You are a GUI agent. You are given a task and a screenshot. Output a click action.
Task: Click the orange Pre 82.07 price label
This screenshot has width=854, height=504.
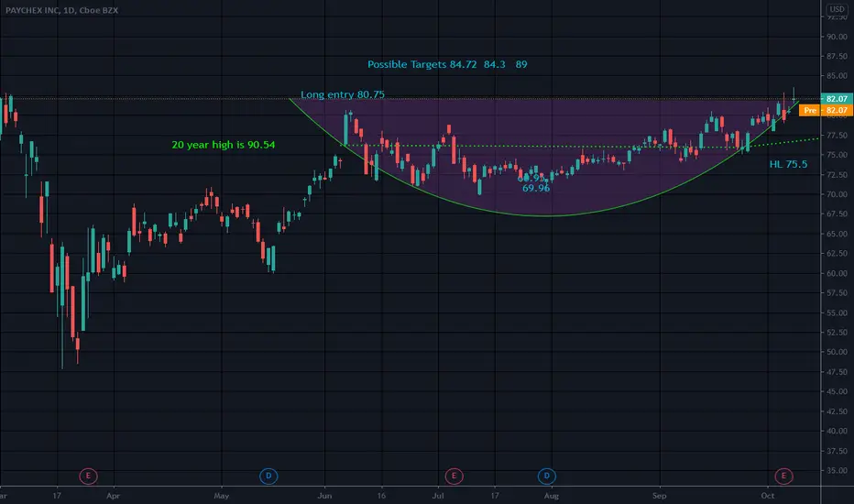click(826, 110)
